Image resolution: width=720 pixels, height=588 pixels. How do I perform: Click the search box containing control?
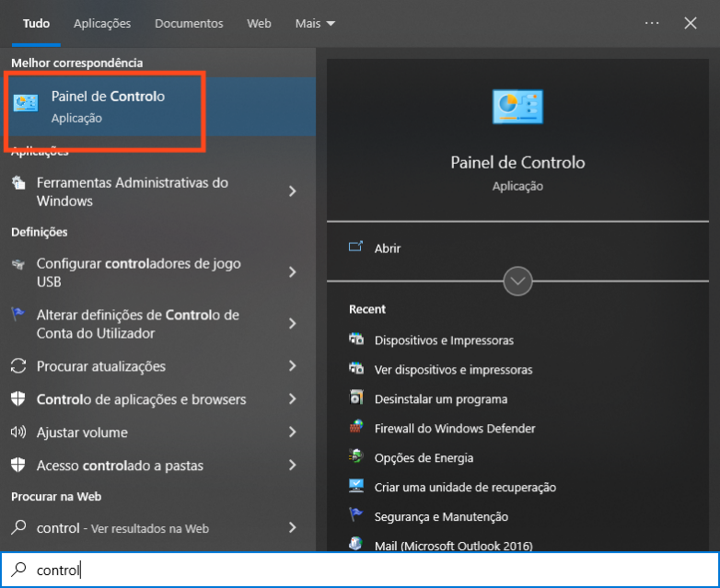[359, 570]
